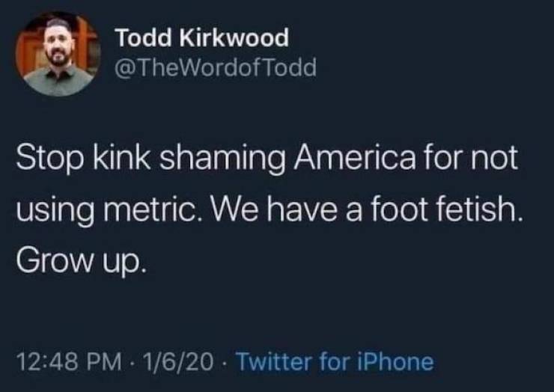Open the @TheWordofTodd handle
Image resolution: width=554 pixels, height=392 pixels.
pyautogui.click(x=216, y=69)
